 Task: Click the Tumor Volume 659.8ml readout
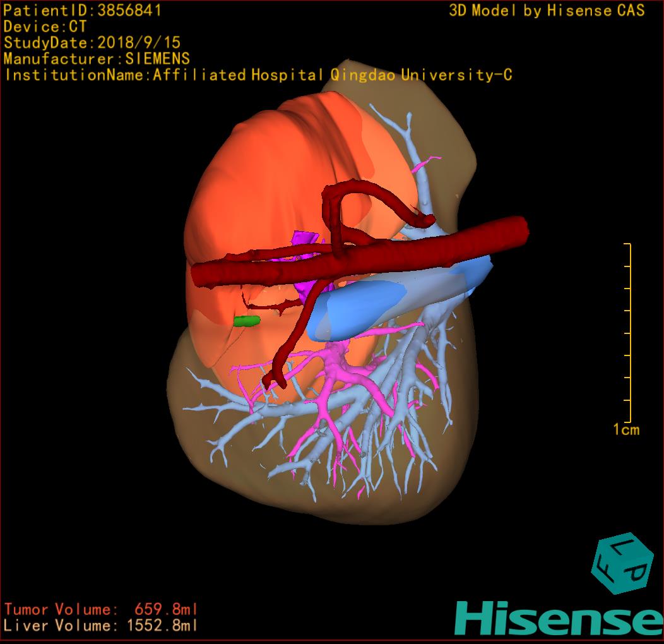(x=101, y=609)
